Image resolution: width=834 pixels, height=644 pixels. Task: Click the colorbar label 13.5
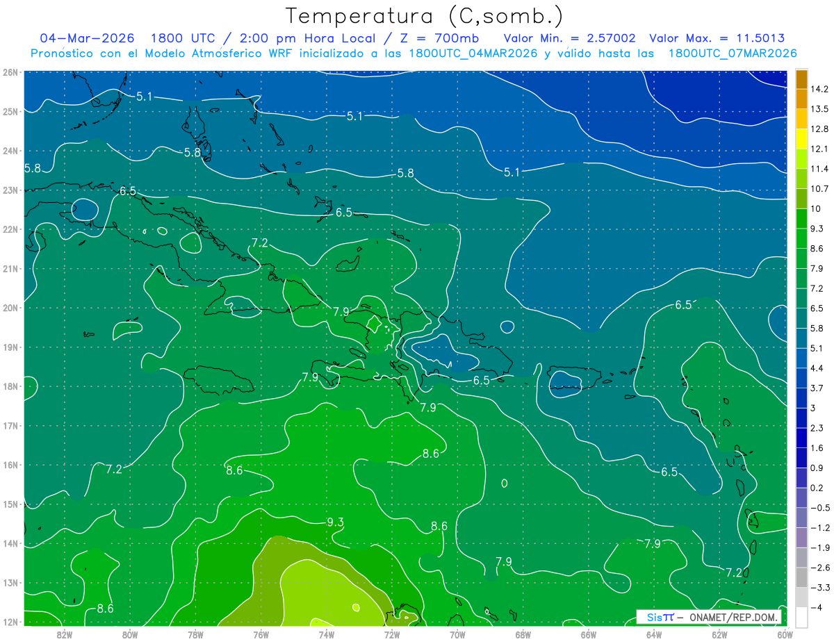[x=819, y=109]
